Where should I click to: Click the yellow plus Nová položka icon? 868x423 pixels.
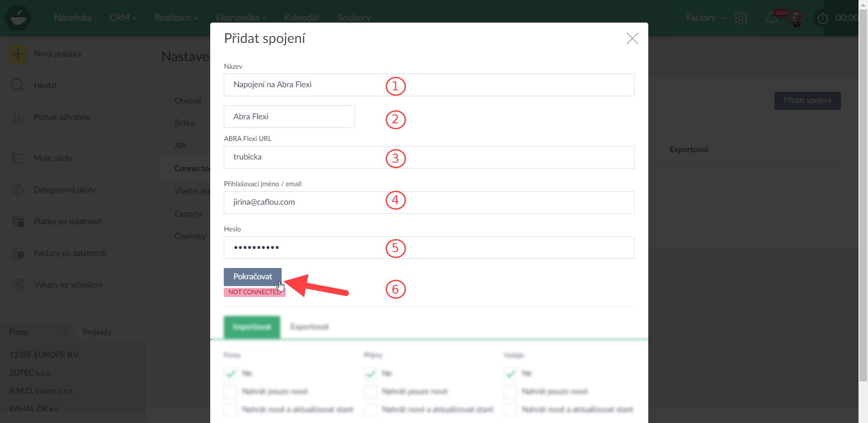pos(18,54)
